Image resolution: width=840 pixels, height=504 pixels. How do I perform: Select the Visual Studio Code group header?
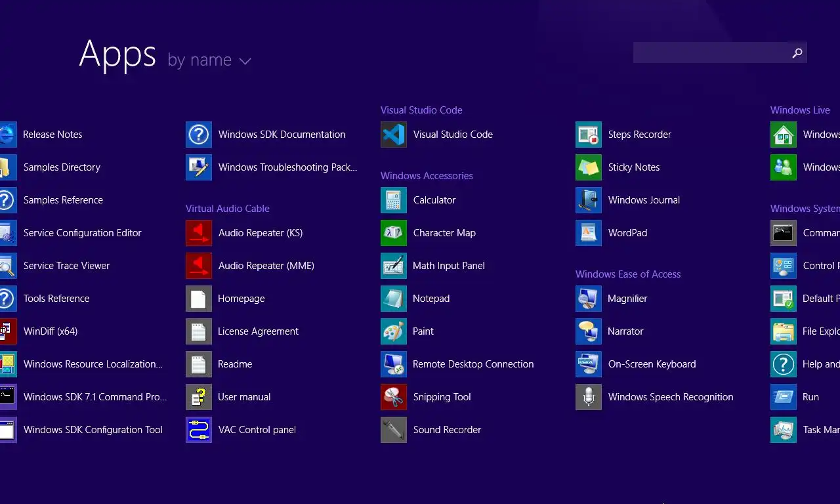pyautogui.click(x=421, y=110)
